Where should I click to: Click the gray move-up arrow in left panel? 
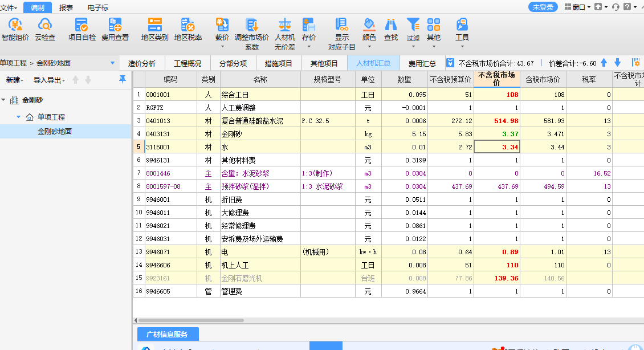point(76,80)
